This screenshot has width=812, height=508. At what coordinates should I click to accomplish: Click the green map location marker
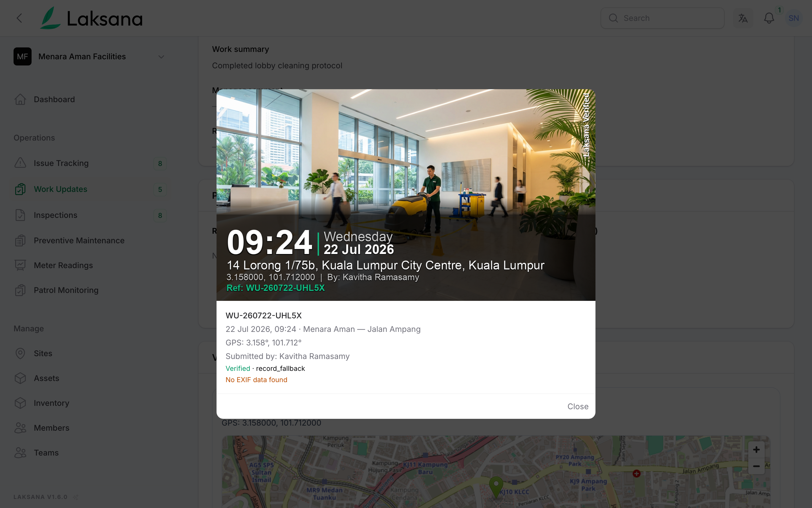tap(496, 487)
